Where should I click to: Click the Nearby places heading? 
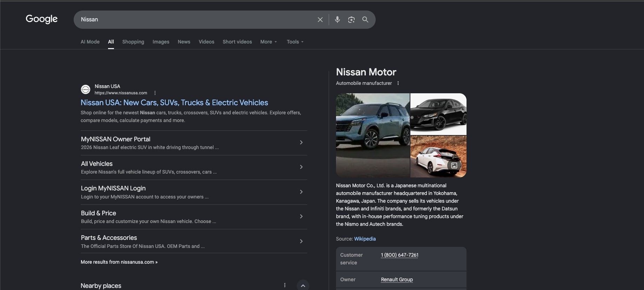click(x=101, y=285)
